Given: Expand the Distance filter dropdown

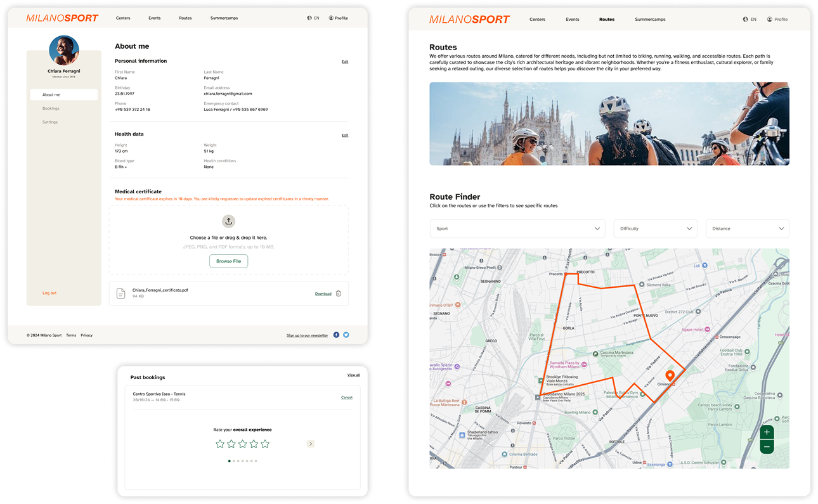Looking at the screenshot, I should pos(747,228).
